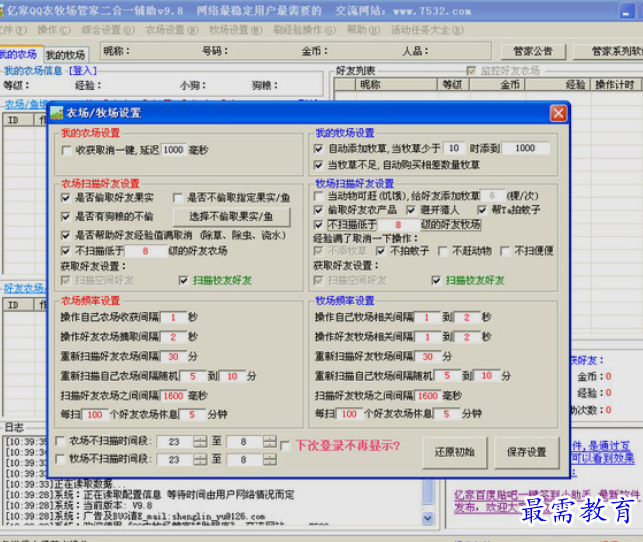Image resolution: width=643 pixels, height=542 pixels.
Task: Click 经验 column header in friend list
Action: (x=558, y=84)
